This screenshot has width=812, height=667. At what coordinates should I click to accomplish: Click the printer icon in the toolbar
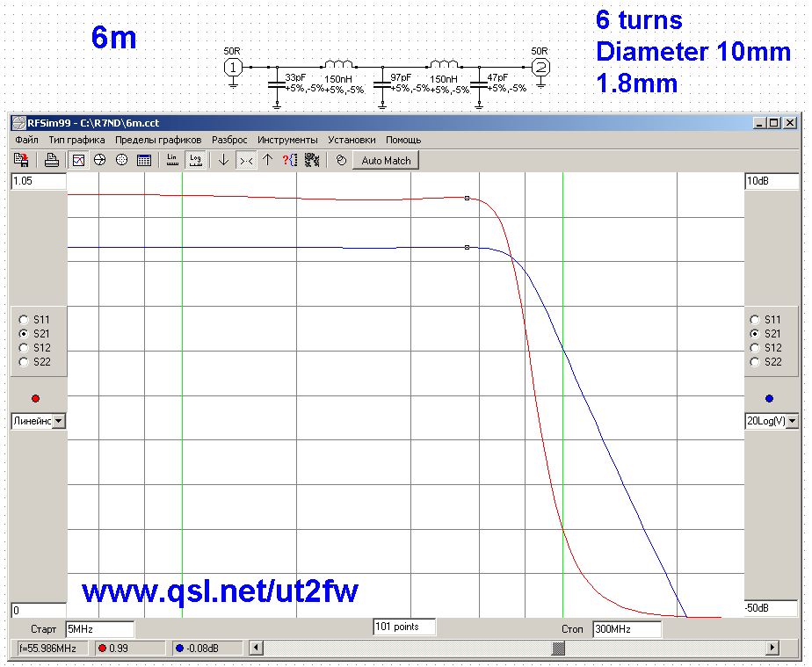(52, 160)
